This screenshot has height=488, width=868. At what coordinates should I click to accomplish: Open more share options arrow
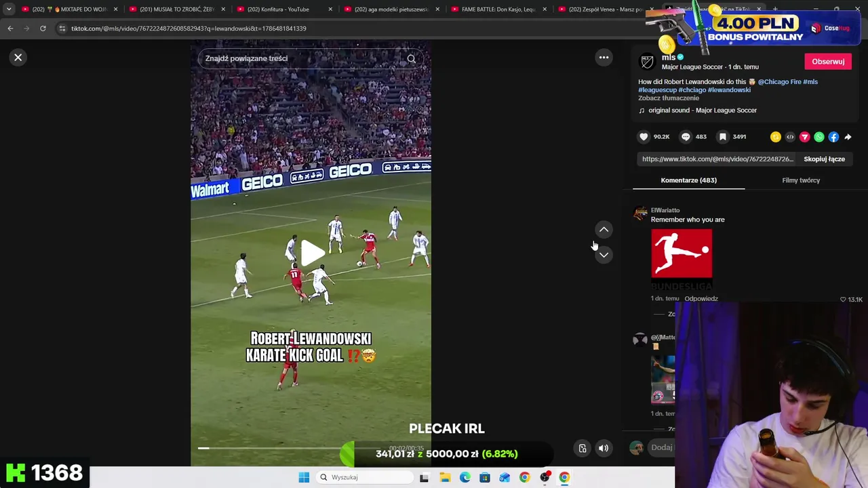848,137
